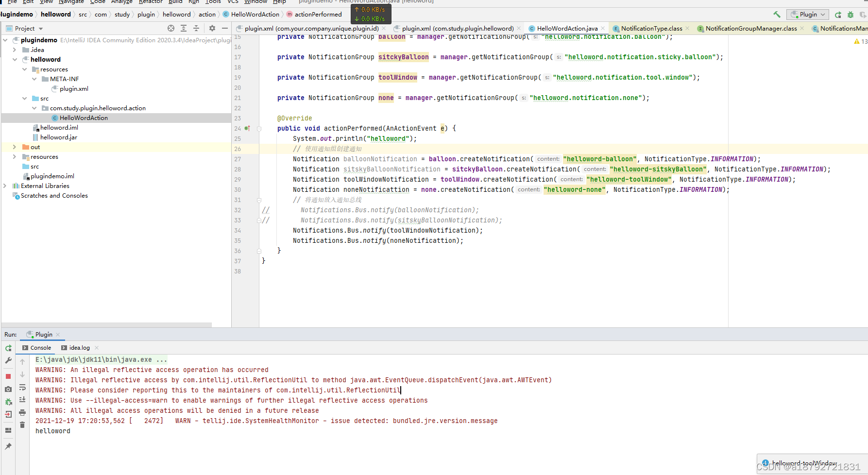
Task: Click the helloword-toolWindow notification balloon
Action: point(812,464)
